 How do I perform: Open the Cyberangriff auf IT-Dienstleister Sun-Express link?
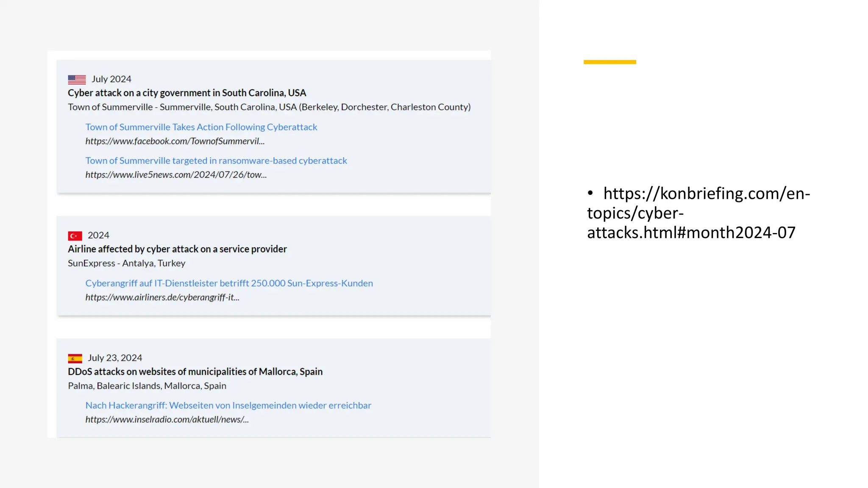click(x=229, y=283)
